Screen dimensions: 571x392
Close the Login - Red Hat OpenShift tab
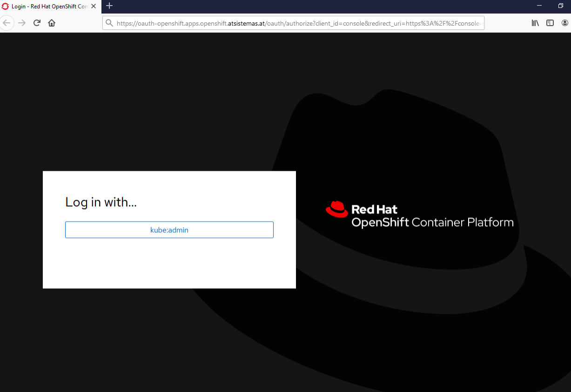[94, 7]
